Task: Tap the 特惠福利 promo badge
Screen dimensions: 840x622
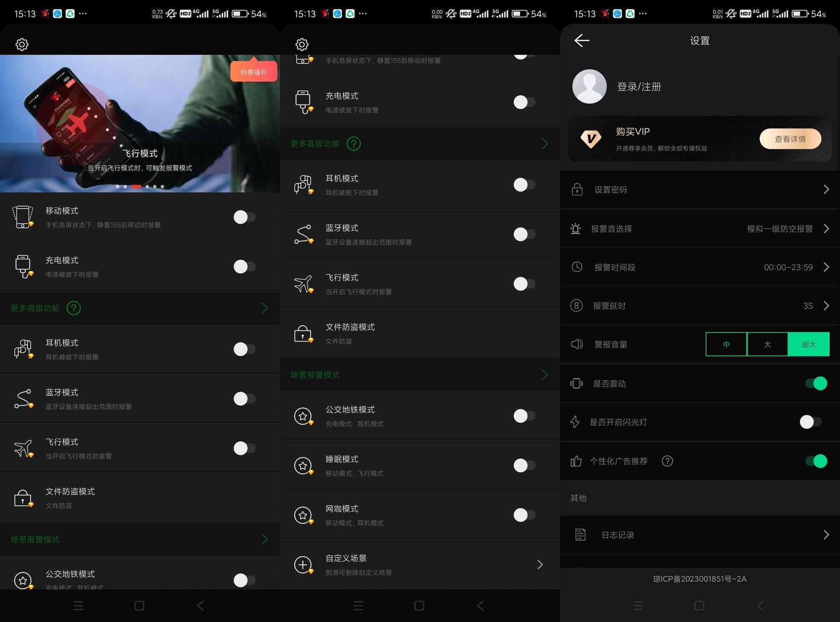Action: [254, 71]
